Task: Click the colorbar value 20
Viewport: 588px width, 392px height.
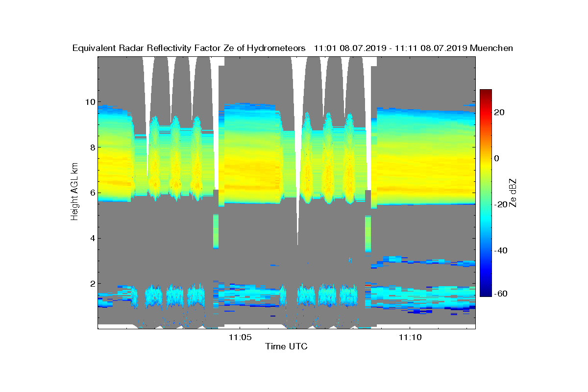Action: tap(500, 112)
